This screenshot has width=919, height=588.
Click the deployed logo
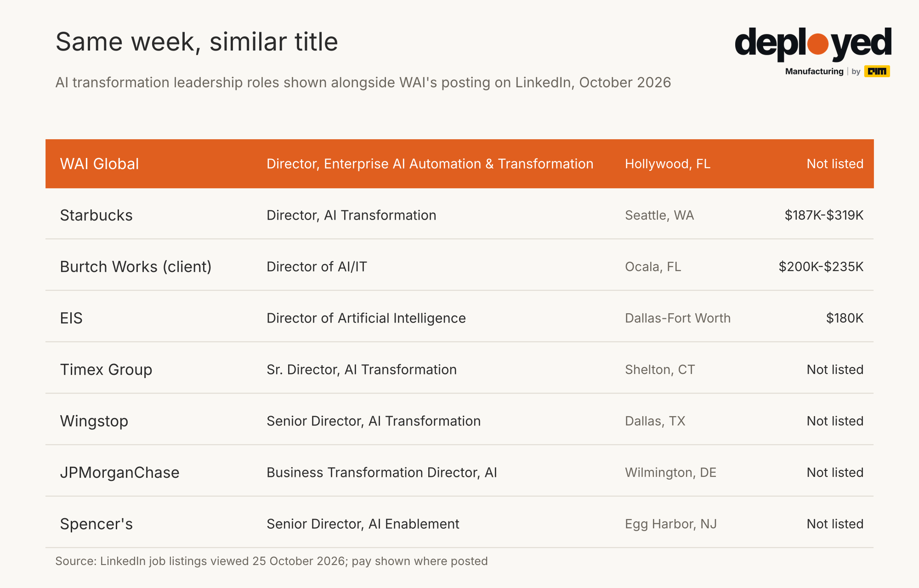click(813, 44)
